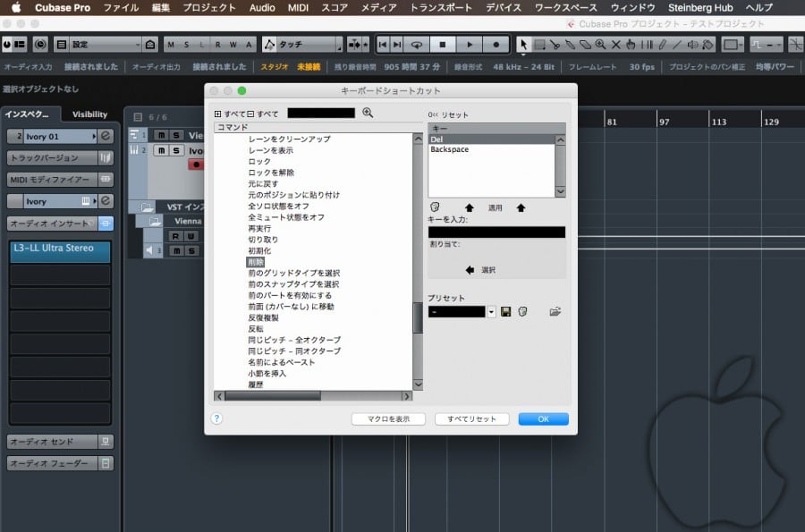This screenshot has width=805, height=532.
Task: Click the trash icon below the key list
Action: 435,207
